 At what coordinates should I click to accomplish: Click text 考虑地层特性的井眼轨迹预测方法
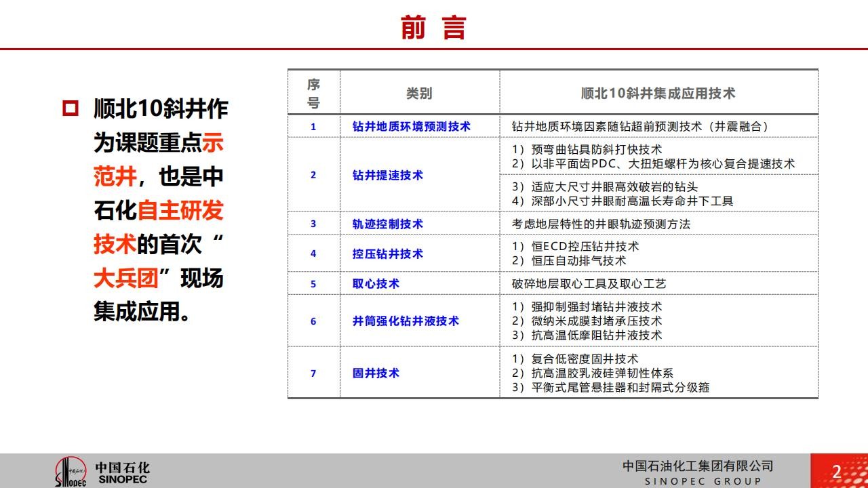coord(601,224)
